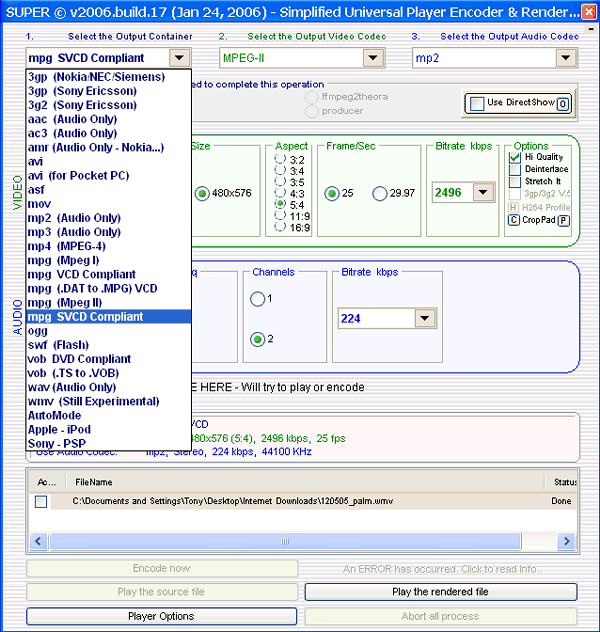Image resolution: width=600 pixels, height=632 pixels.
Task: Collapse the Output Container dropdown arrow
Action: (x=179, y=58)
